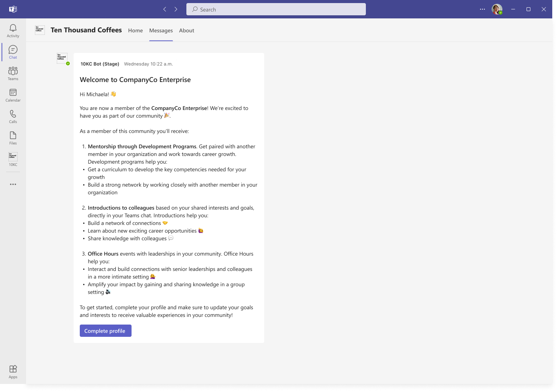Open Settings and more menu

click(x=482, y=9)
